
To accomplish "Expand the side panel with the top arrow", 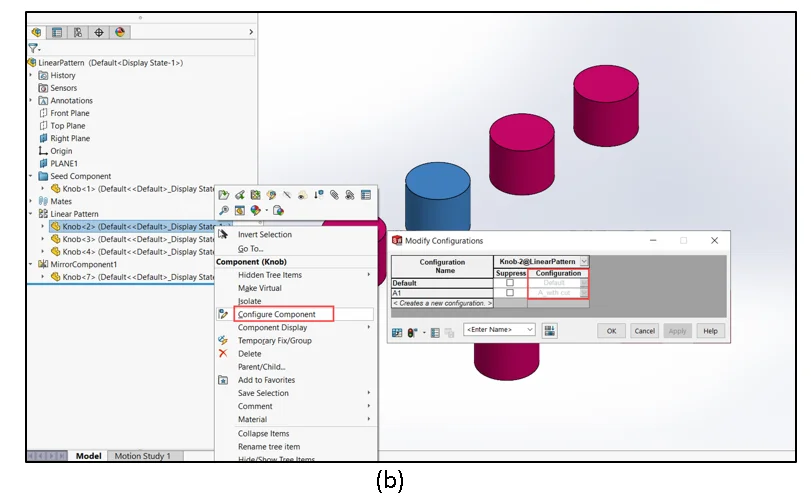I will point(251,32).
